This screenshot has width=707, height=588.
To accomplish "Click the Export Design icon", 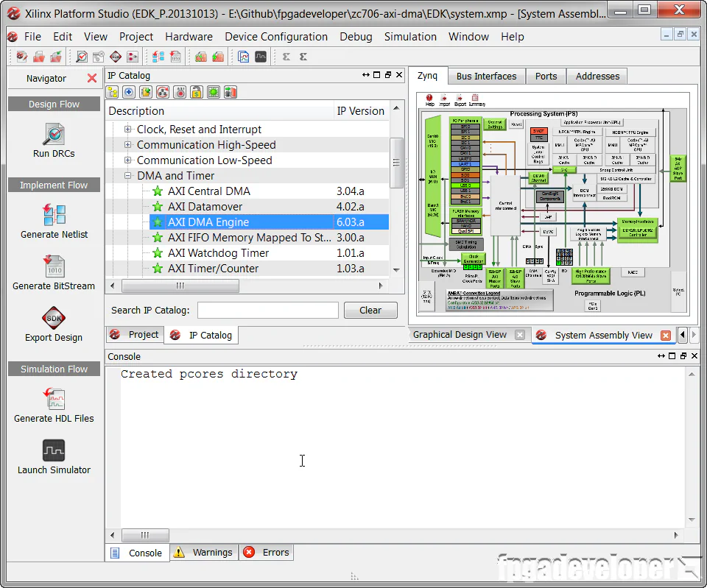I will click(54, 318).
